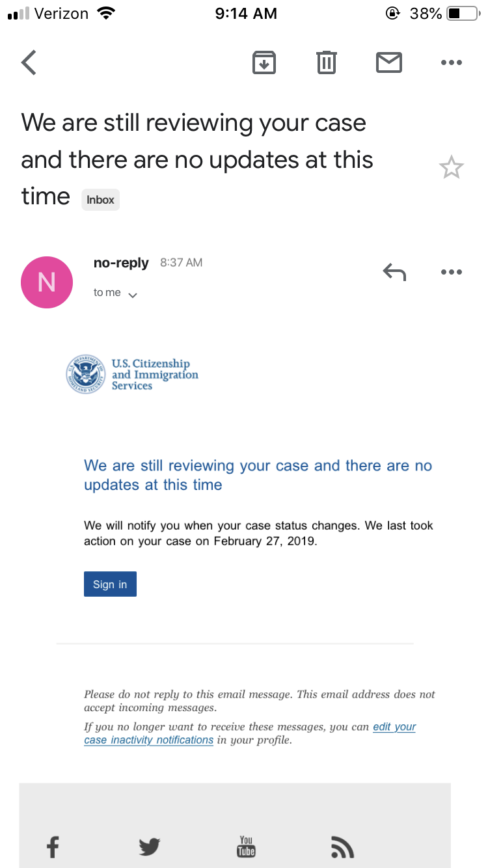Star this email conversation
The width and height of the screenshot is (488, 868).
pos(451,168)
